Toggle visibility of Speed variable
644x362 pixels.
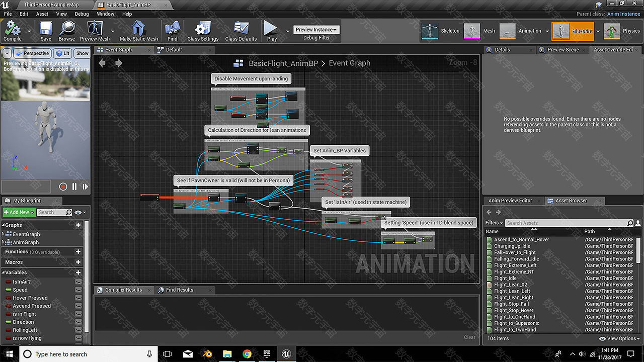[78, 290]
